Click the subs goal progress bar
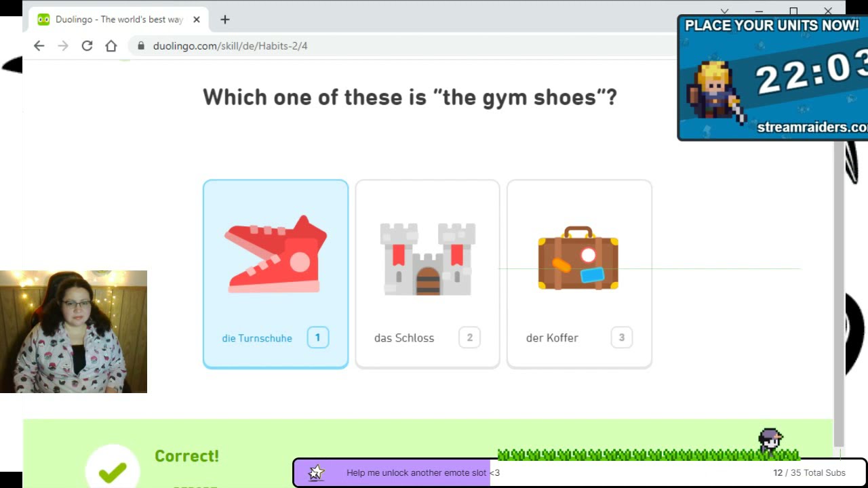868x488 pixels. click(580, 472)
